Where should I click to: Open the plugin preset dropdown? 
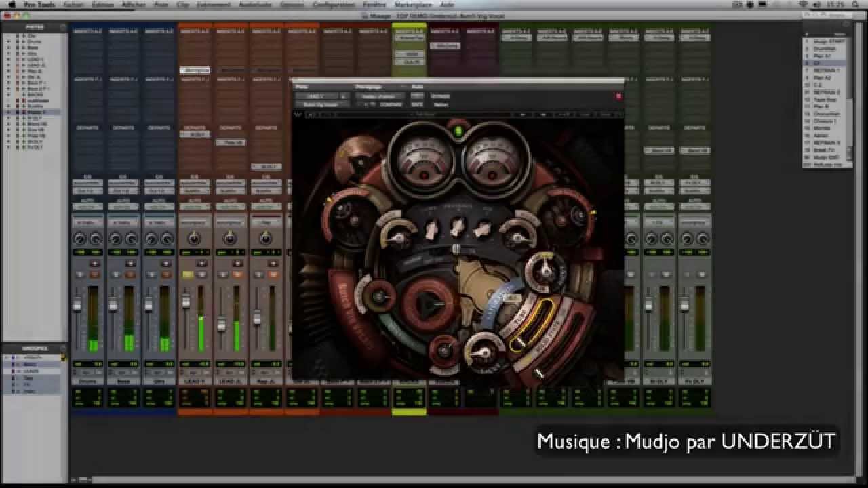pyautogui.click(x=380, y=96)
